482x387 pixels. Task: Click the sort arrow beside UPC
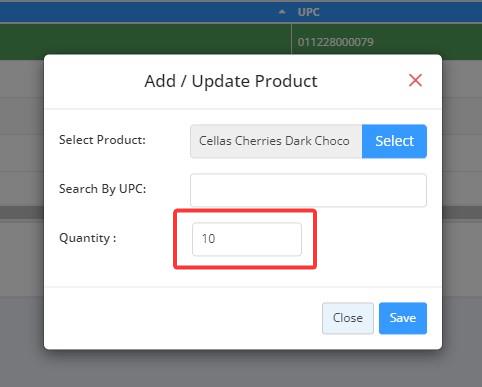pos(282,12)
